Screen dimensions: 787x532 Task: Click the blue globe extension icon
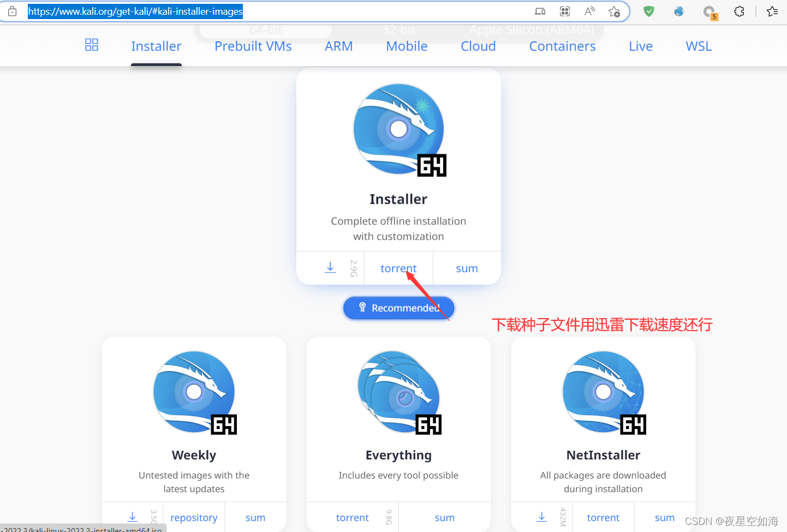pos(679,11)
